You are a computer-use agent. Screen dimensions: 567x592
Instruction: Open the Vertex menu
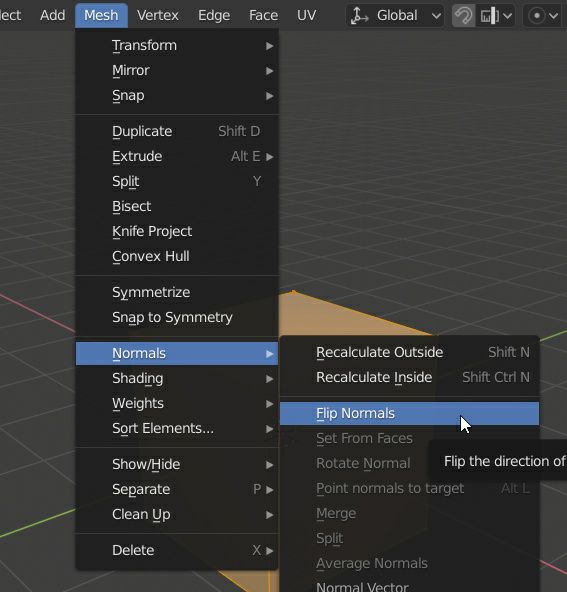pyautogui.click(x=157, y=15)
